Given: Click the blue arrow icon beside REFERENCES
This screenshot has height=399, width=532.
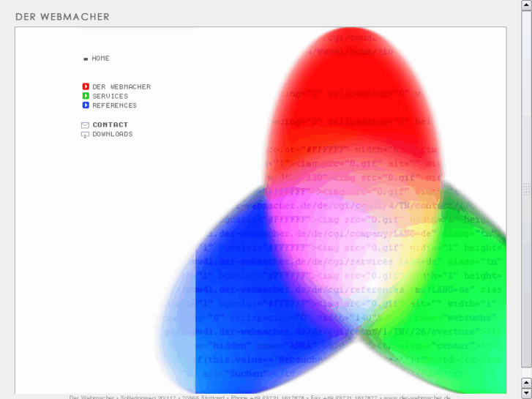Looking at the screenshot, I should [x=86, y=105].
